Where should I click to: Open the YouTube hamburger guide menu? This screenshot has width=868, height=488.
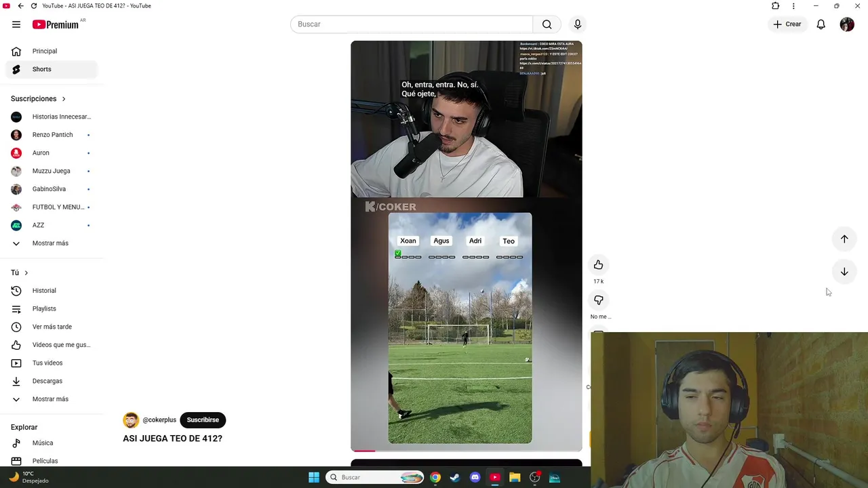(x=16, y=24)
